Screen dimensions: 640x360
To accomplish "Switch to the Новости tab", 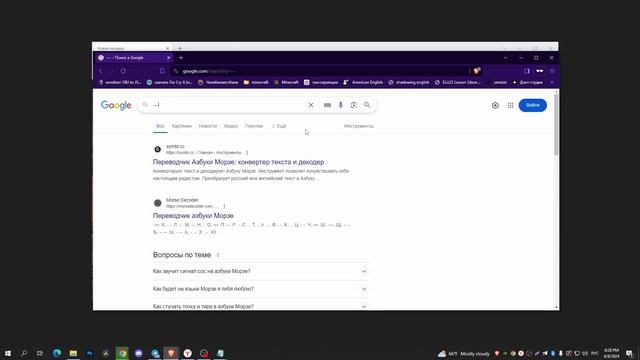I will click(x=208, y=126).
